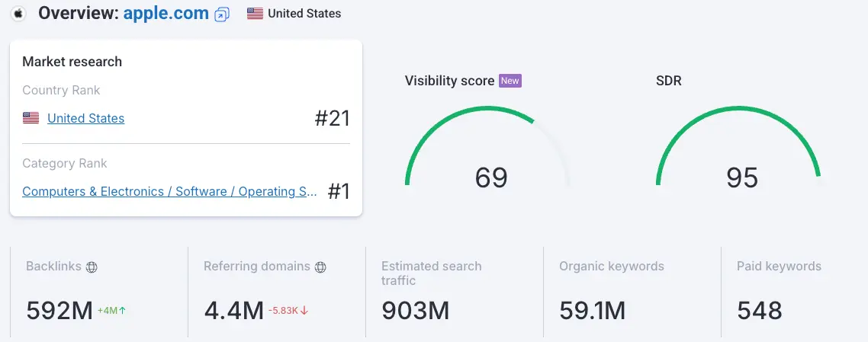Click the Apple logo favicon in header
This screenshot has height=342, width=868.
coord(18,14)
